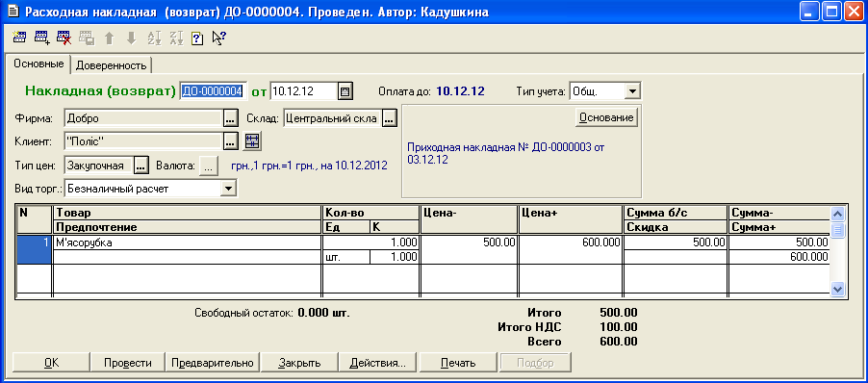868x383 pixels.
Task: Click the move row up arrow icon
Action: (x=109, y=38)
